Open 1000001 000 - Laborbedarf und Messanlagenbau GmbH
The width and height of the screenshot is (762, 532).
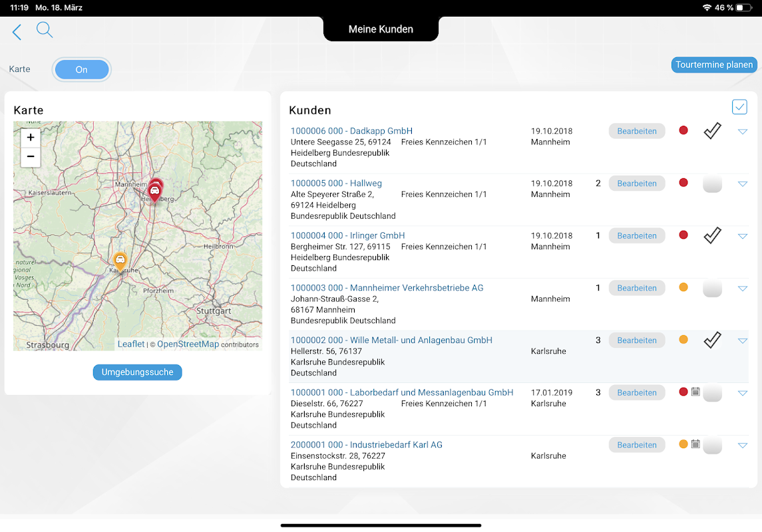[402, 392]
